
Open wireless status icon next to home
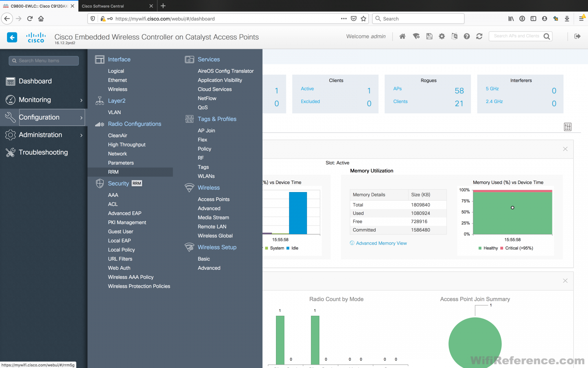[x=416, y=36]
